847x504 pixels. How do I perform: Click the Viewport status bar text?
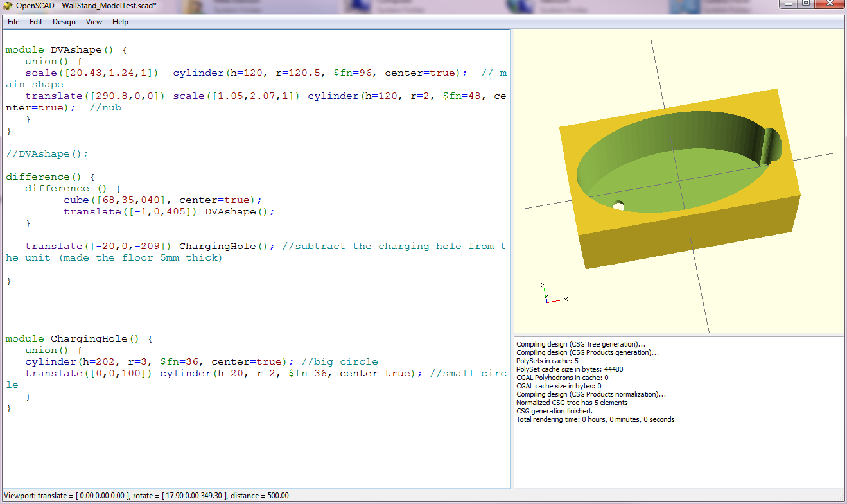[146, 496]
